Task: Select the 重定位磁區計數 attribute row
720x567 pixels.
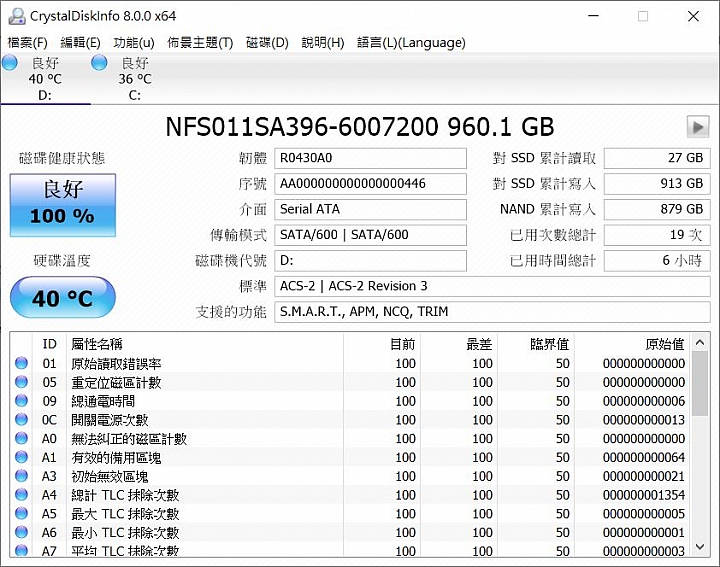Action: point(350,382)
